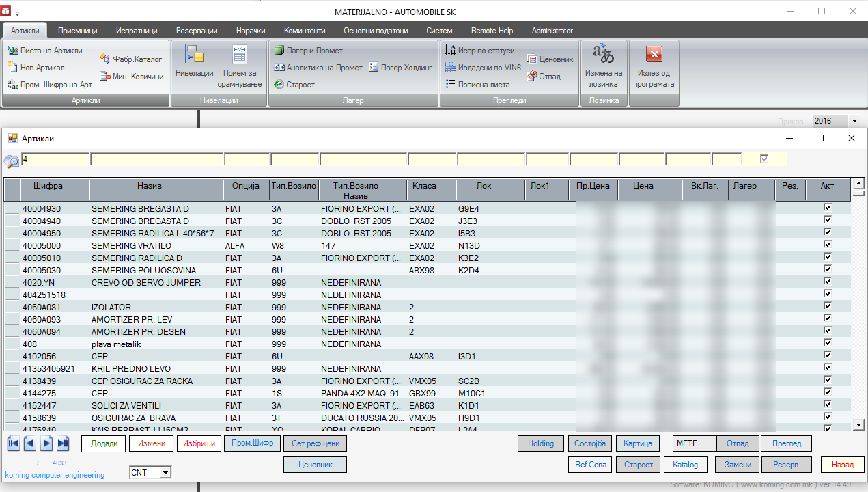
Task: Go to the first record navigation arrow
Action: pyautogui.click(x=13, y=443)
